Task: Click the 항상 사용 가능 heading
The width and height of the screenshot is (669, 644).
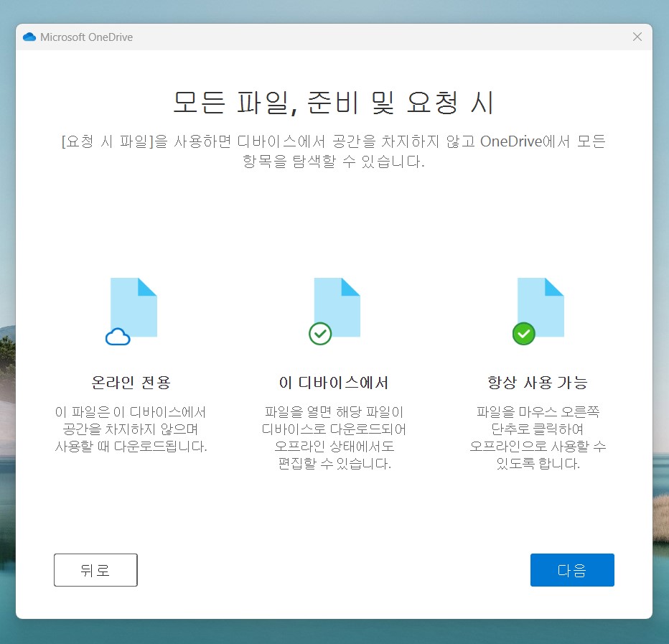Action: pyautogui.click(x=538, y=383)
